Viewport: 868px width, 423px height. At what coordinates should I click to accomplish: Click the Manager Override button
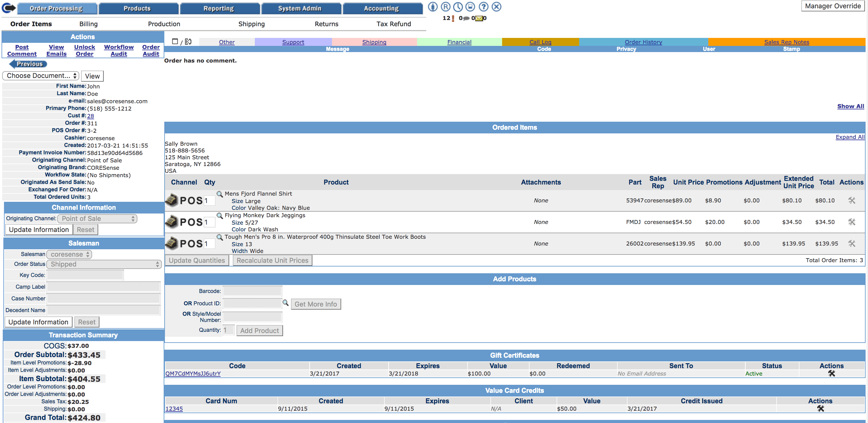click(832, 6)
